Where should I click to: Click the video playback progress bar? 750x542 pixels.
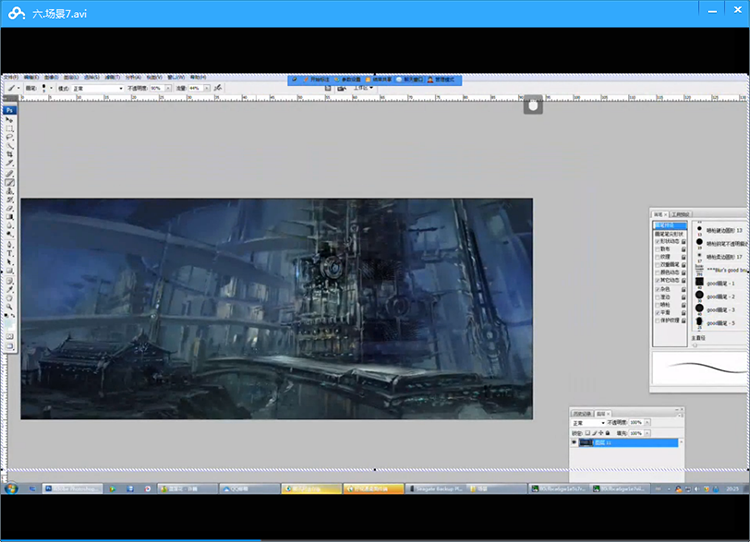375,541
